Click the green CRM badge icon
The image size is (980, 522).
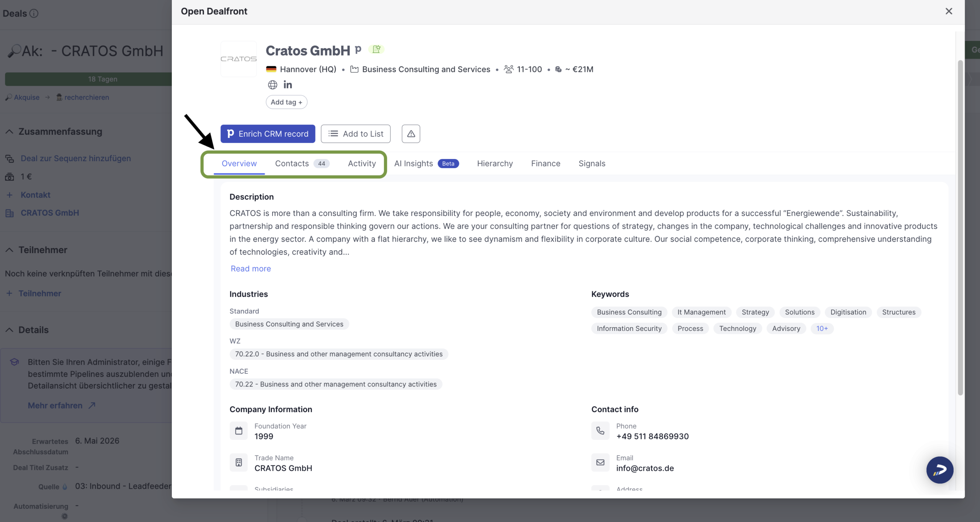pyautogui.click(x=376, y=49)
